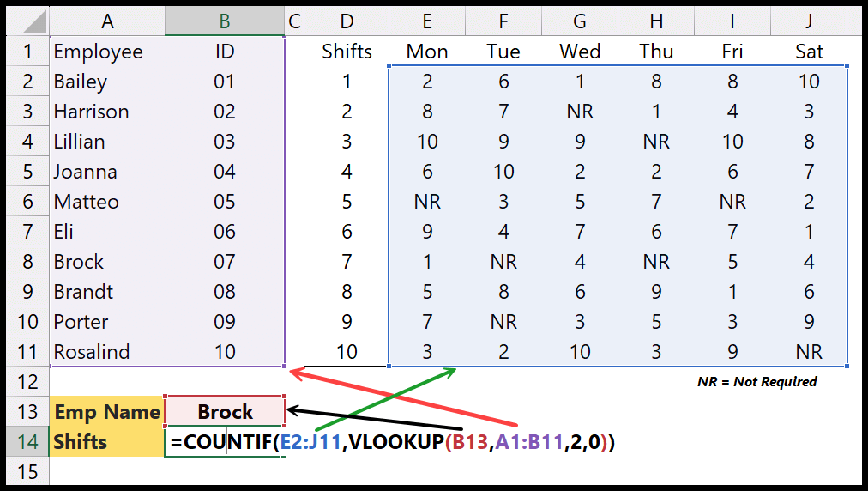This screenshot has height=491, width=868.
Task: Click the 'Sat' header cell
Action: (x=809, y=52)
